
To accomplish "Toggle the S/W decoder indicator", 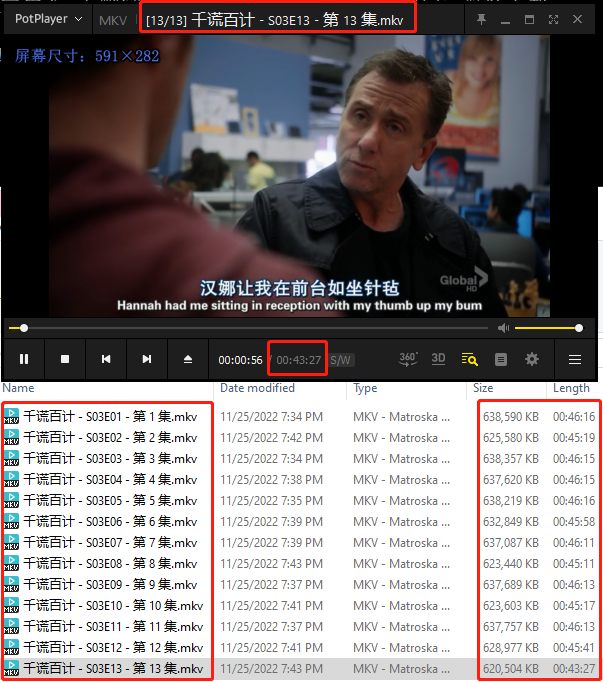I will click(x=341, y=360).
